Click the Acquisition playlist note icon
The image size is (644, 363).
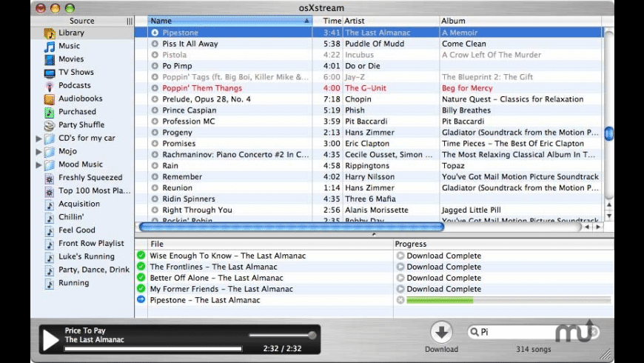click(x=50, y=204)
